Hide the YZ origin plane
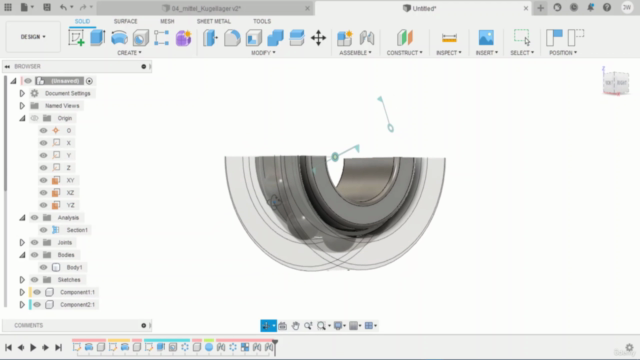Viewport: 640px width, 360px height. pyautogui.click(x=43, y=205)
